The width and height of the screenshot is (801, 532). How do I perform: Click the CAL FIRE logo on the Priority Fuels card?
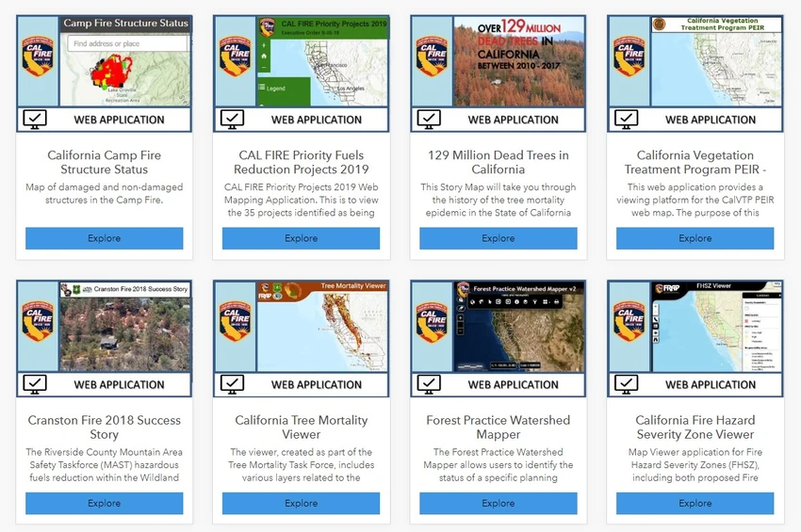pyautogui.click(x=235, y=56)
